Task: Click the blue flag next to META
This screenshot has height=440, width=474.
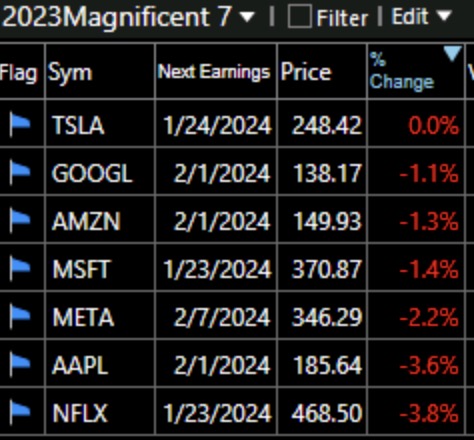Action: 20,316
